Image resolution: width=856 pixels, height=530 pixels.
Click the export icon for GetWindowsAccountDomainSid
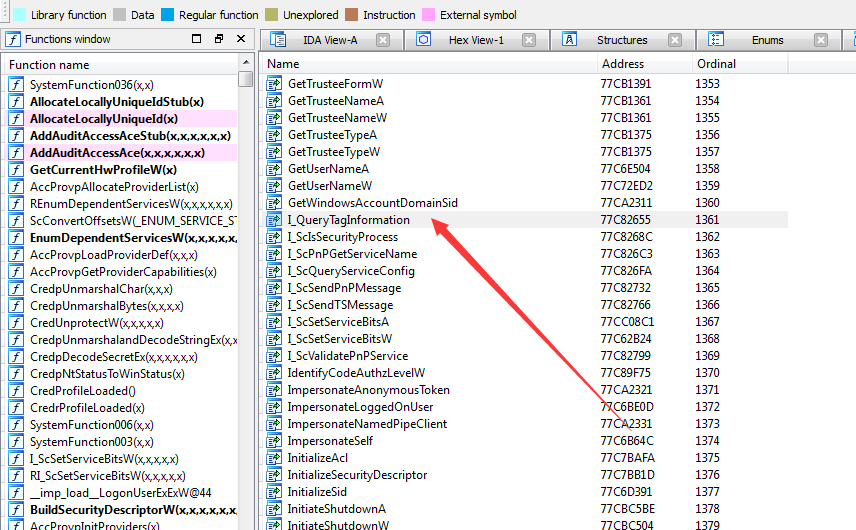pyautogui.click(x=274, y=203)
